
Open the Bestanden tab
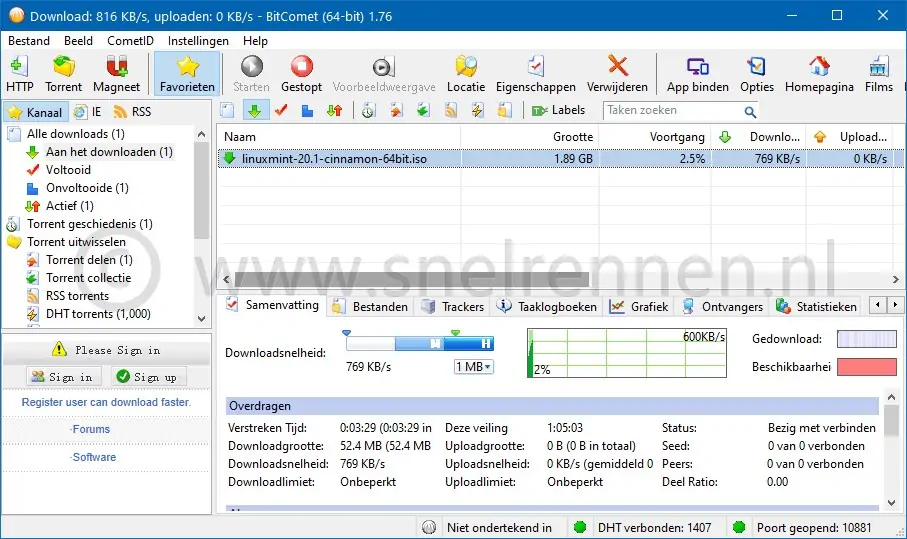(x=371, y=307)
